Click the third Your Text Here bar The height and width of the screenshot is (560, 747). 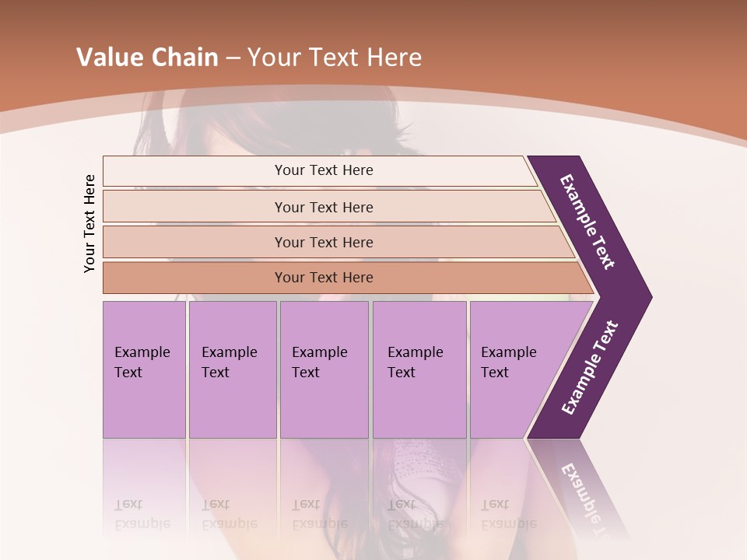338,242
